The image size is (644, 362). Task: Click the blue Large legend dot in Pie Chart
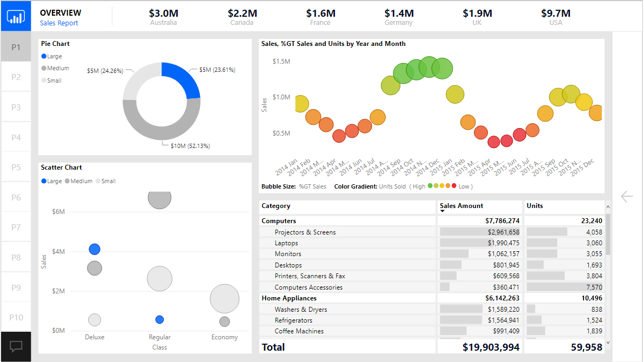44,56
